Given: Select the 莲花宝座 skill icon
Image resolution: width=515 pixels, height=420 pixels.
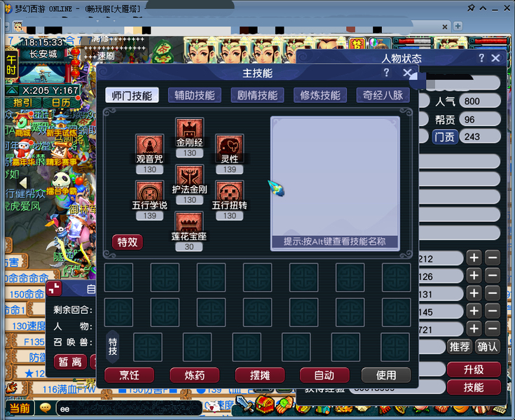Looking at the screenshot, I should pos(189,222).
